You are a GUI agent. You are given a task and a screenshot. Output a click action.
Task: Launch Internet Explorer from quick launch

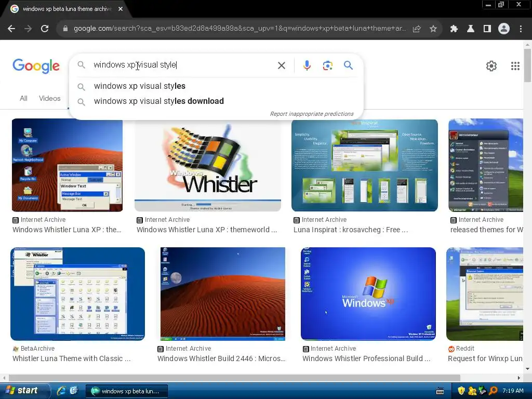point(61,391)
